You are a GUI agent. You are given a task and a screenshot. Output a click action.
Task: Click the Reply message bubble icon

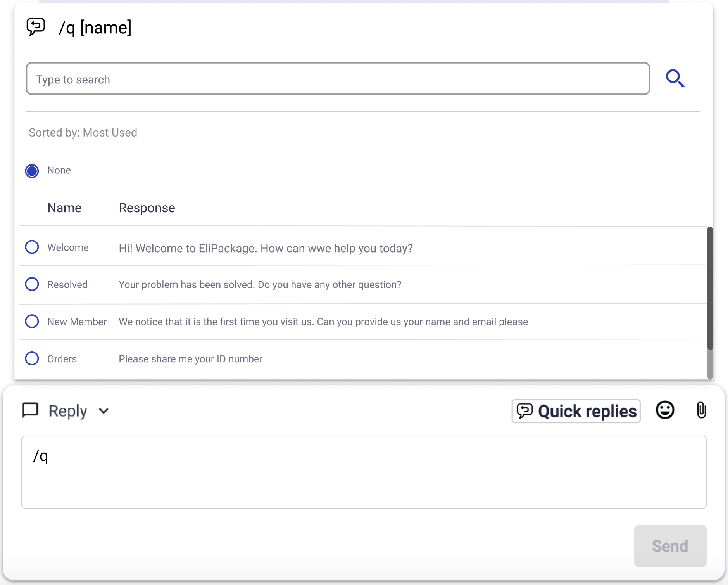click(x=30, y=410)
